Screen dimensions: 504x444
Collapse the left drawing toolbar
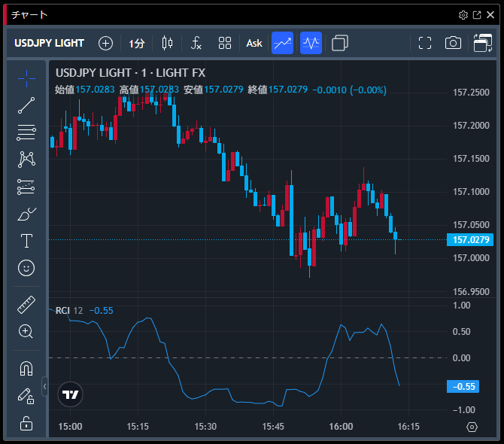tap(44, 387)
